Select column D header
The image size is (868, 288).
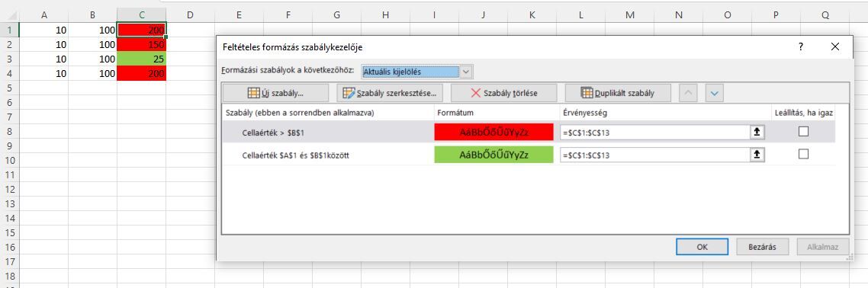[191, 15]
